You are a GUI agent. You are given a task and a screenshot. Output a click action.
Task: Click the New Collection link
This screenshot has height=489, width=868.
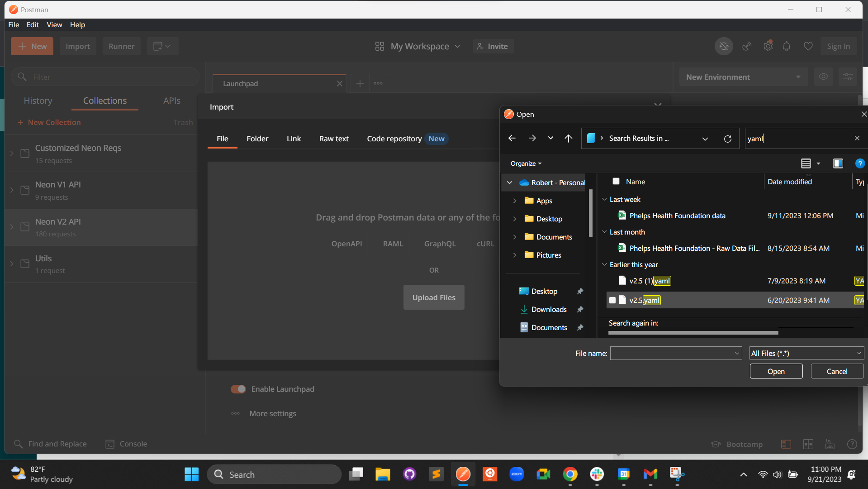(49, 122)
